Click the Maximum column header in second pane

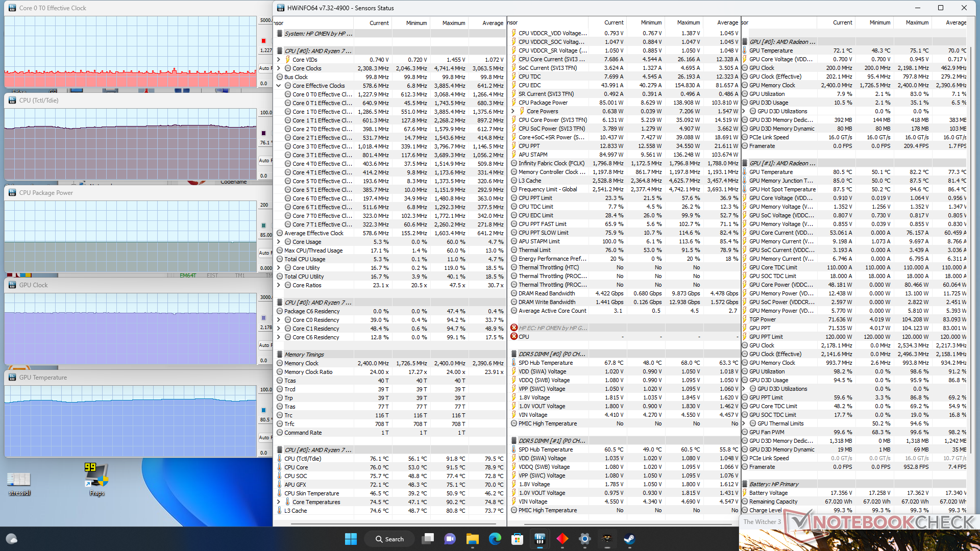[688, 23]
